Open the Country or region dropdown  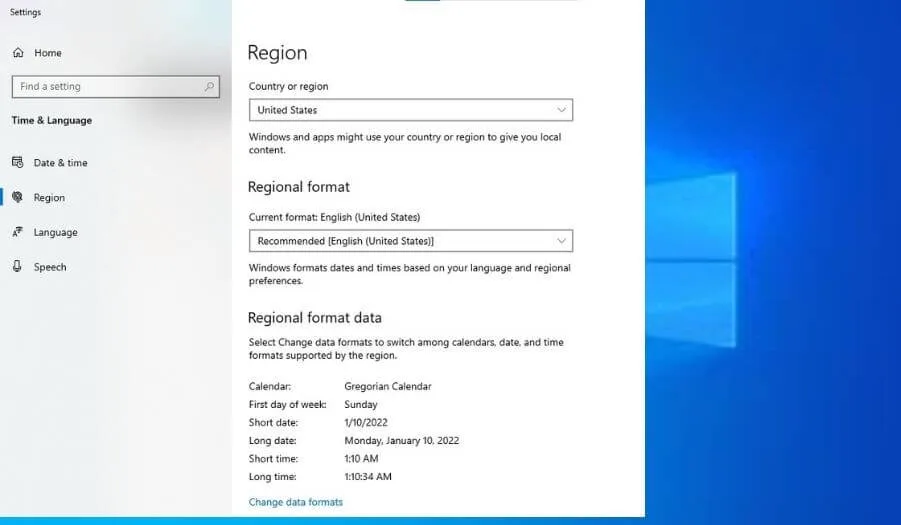pos(411,110)
